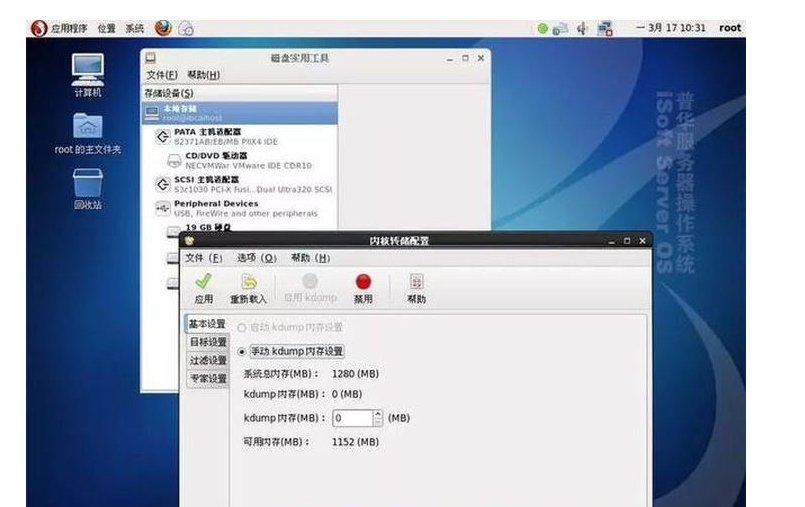This screenshot has height=507, width=805.
Task: Select the root 的主文件夹 desktop icon
Action: click(x=88, y=133)
